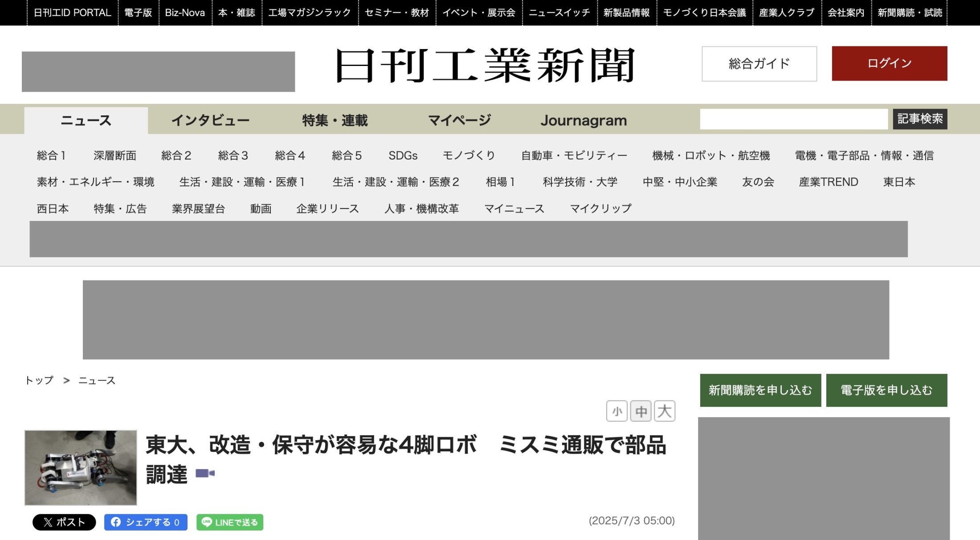Click the Facebook share button
Screen dimensions: 980x540
146,522
